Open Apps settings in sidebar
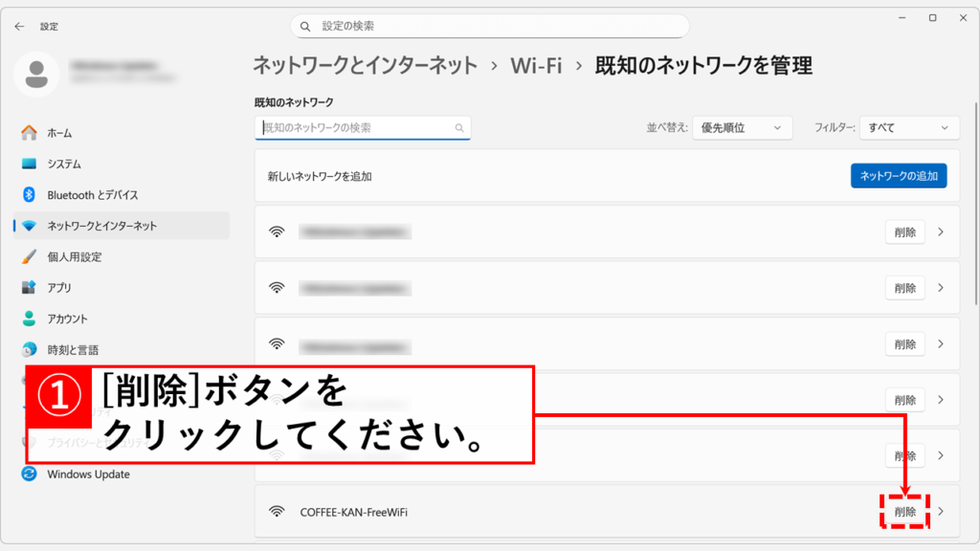980x551 pixels. pyautogui.click(x=59, y=288)
